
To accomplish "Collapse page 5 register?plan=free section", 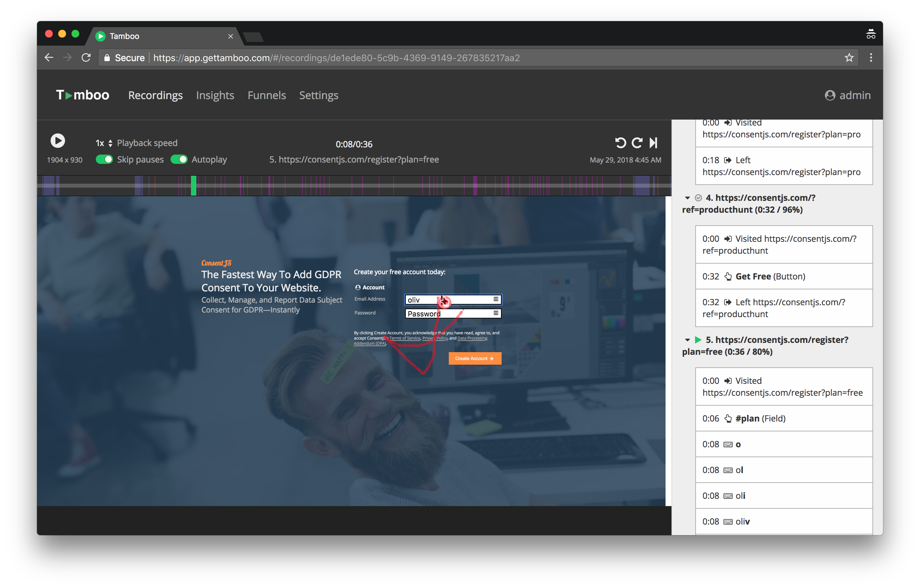I will pos(687,340).
